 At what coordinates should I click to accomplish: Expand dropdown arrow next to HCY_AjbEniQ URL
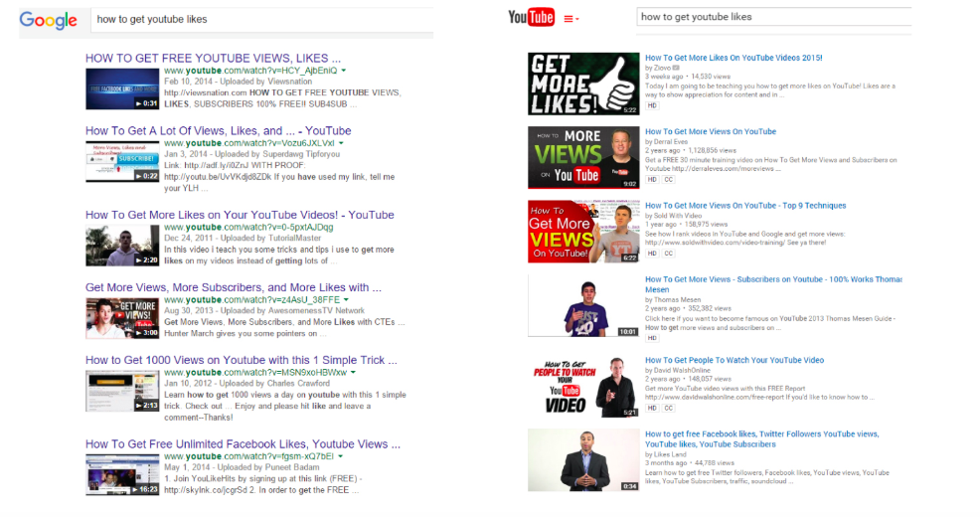(x=344, y=71)
